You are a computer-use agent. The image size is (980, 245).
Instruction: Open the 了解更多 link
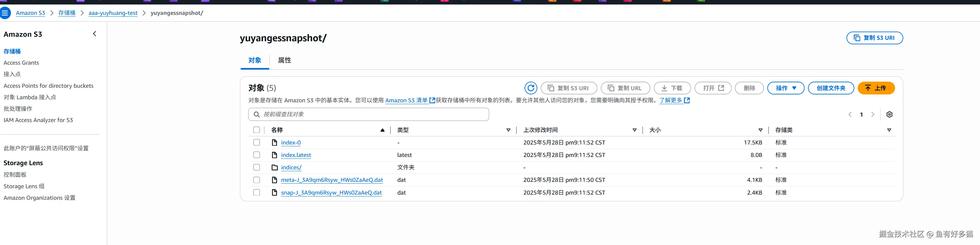pos(671,100)
